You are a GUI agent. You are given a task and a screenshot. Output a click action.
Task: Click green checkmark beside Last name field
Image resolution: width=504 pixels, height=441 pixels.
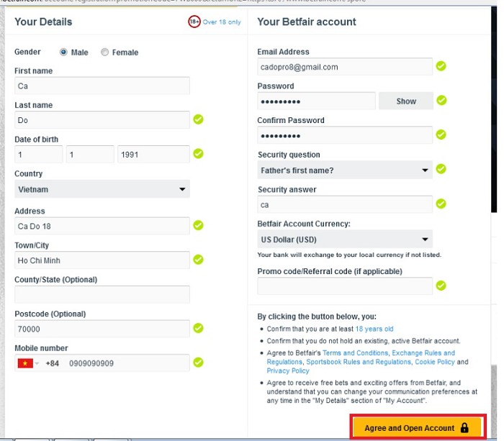click(198, 119)
